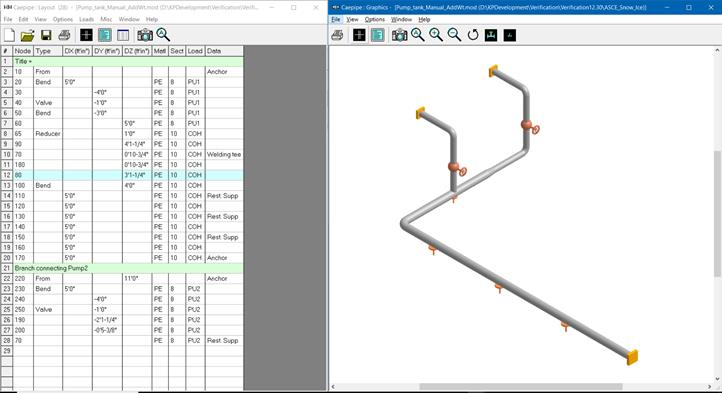Click the camera render icon in Graphics toolbar
This screenshot has width=722, height=393.
399,35
